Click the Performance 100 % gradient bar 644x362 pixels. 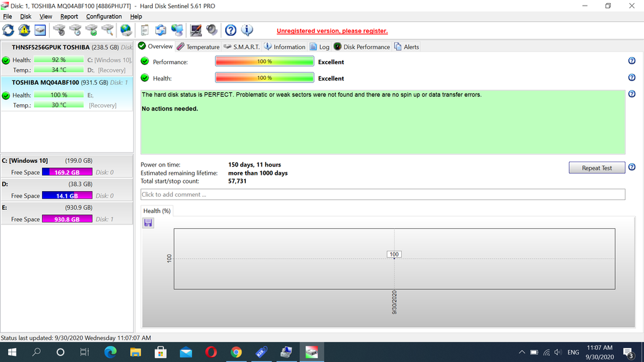[265, 61]
